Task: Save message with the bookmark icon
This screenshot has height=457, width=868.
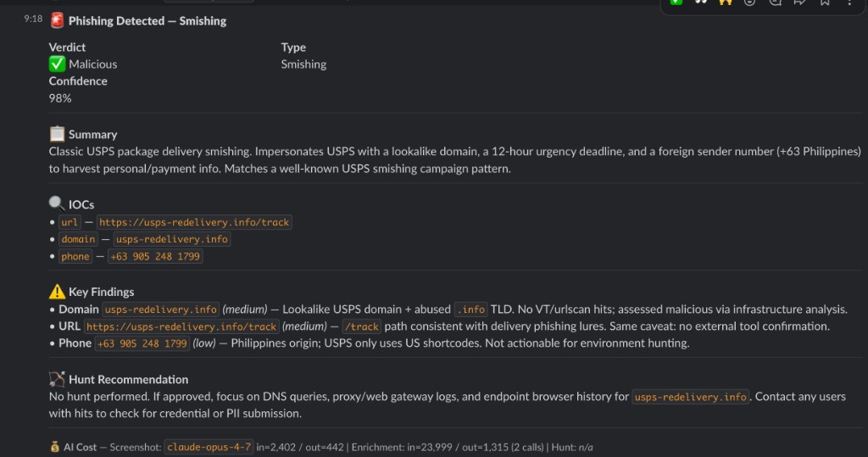Action: [x=824, y=2]
